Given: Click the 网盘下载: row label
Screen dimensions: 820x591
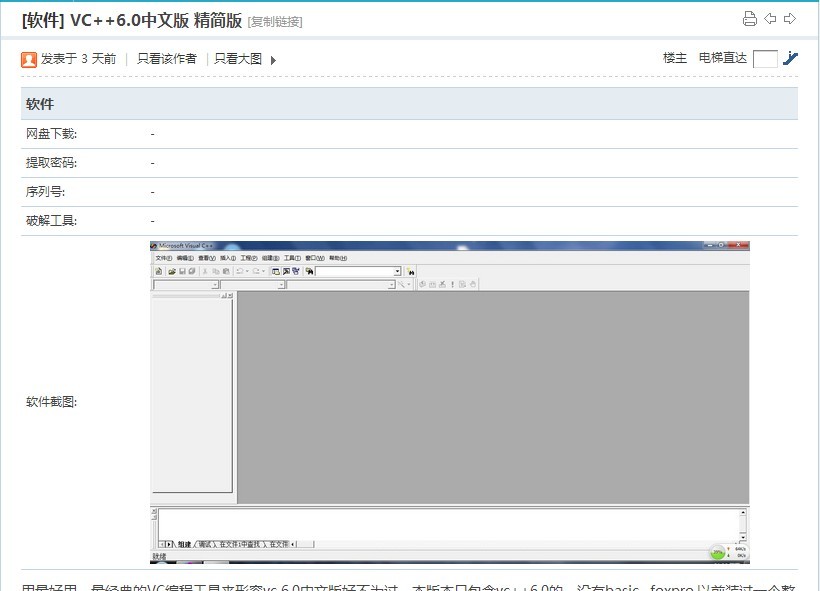Looking at the screenshot, I should [x=51, y=134].
